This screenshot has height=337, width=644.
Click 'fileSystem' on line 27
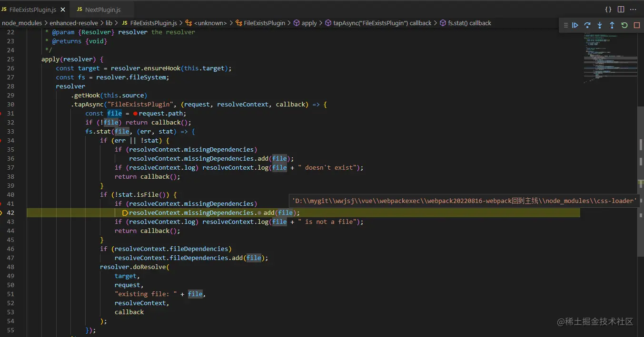click(148, 77)
